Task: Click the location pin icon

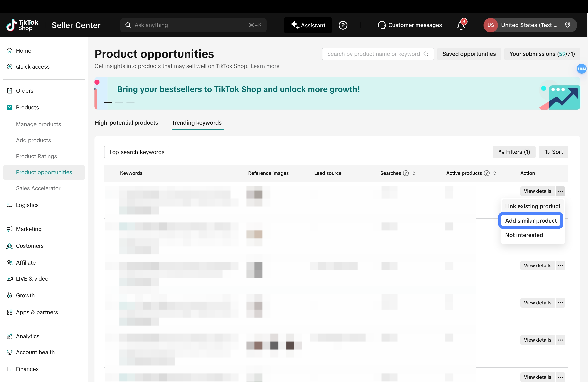Action: click(x=568, y=25)
